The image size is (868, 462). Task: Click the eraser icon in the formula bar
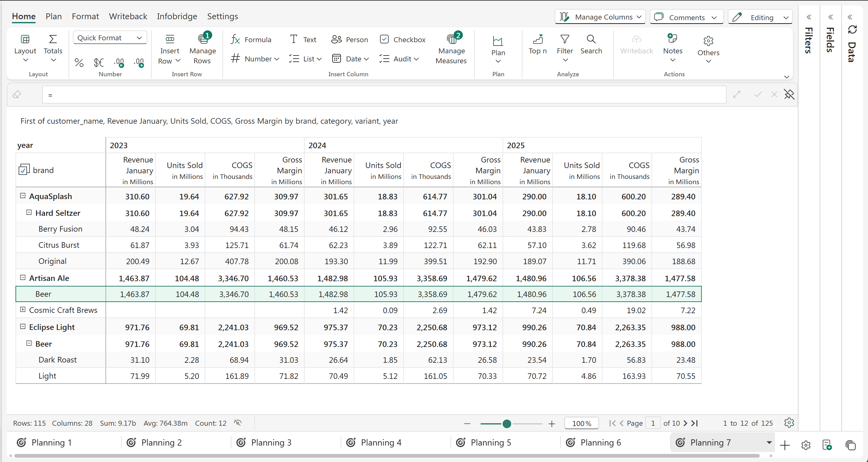[x=17, y=95]
